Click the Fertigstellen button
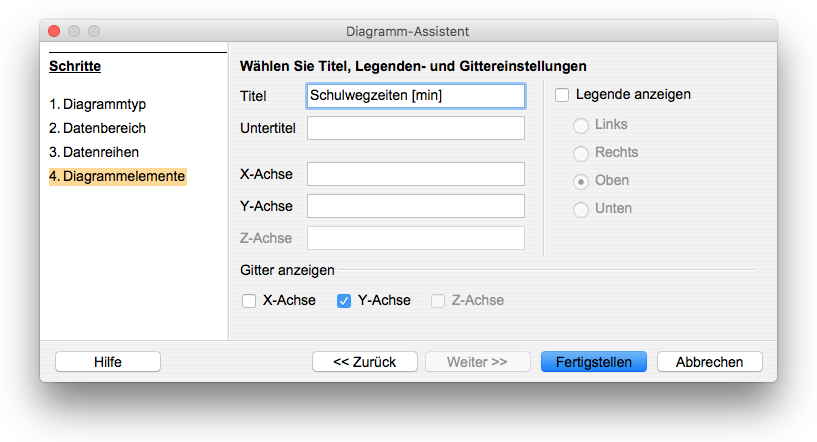 point(593,362)
